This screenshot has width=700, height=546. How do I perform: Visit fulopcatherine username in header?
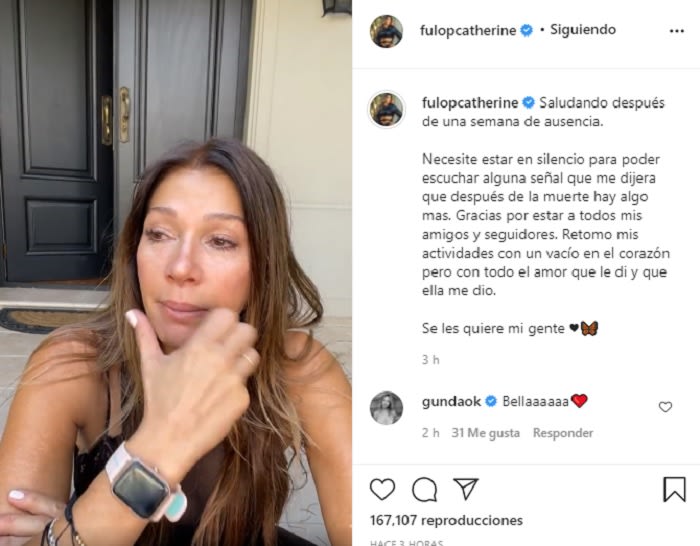[468, 30]
